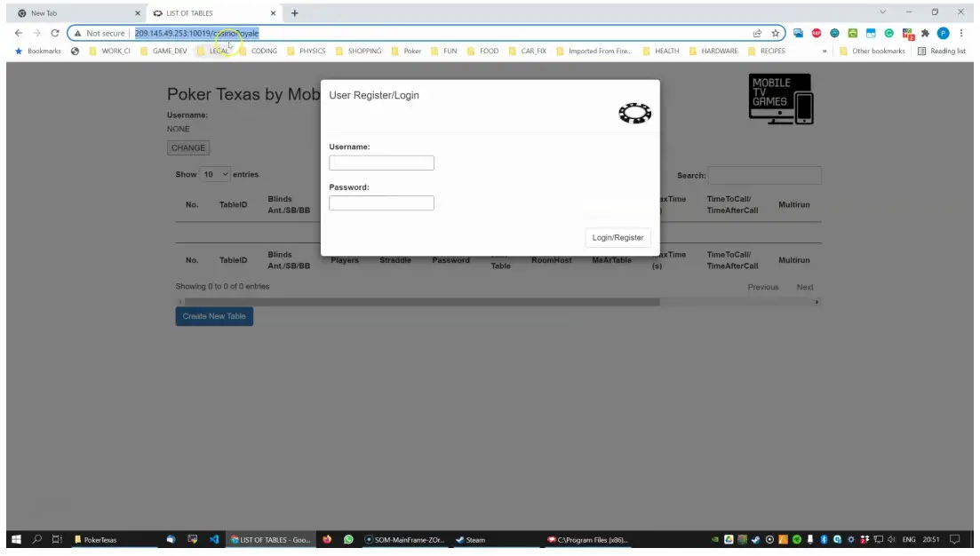Click the Create New Table button
Image resolution: width=980 pixels, height=556 pixels.
(214, 316)
